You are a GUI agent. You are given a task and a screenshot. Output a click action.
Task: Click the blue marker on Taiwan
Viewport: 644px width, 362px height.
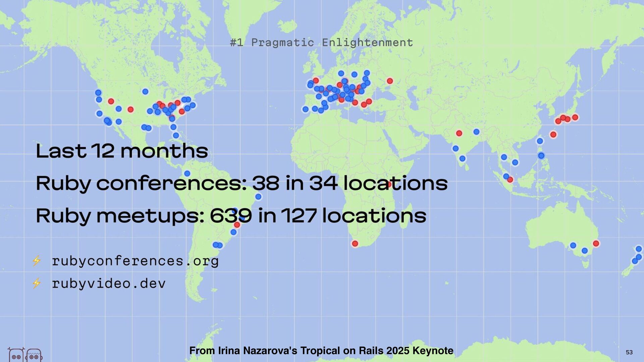pos(540,141)
